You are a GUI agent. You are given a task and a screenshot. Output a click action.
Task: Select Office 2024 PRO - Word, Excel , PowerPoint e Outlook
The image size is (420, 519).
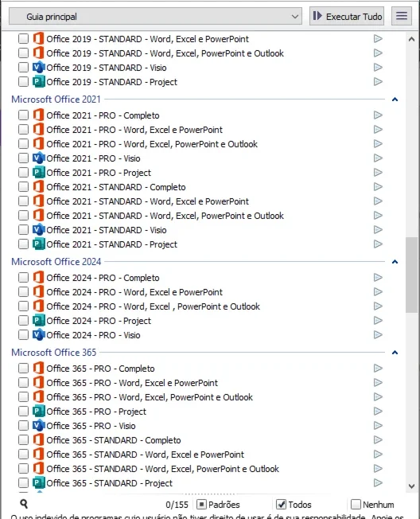point(153,306)
